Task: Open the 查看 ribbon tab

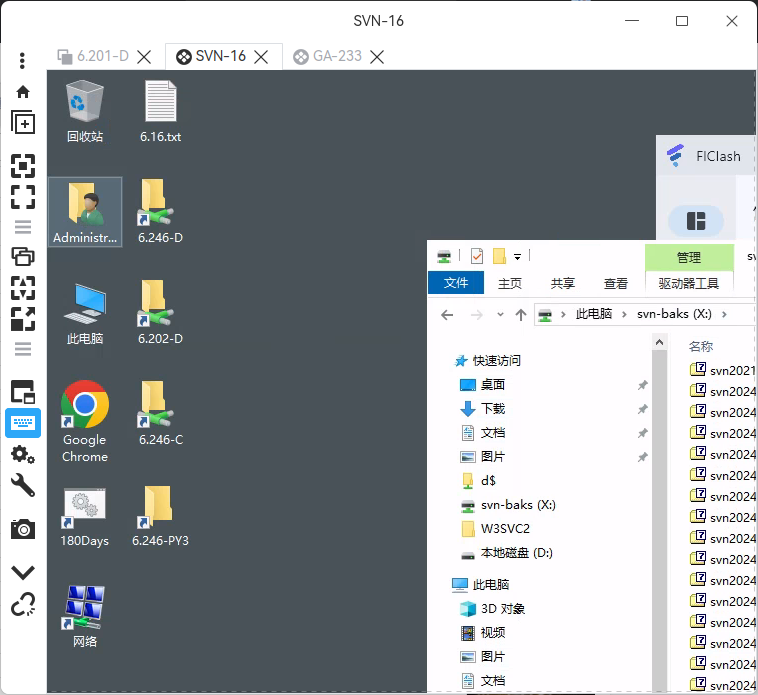Action: [615, 283]
